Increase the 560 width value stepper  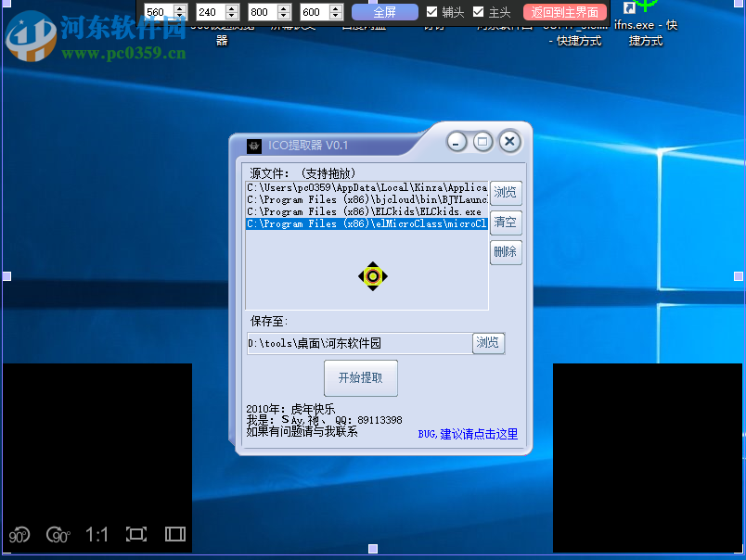pos(178,8)
